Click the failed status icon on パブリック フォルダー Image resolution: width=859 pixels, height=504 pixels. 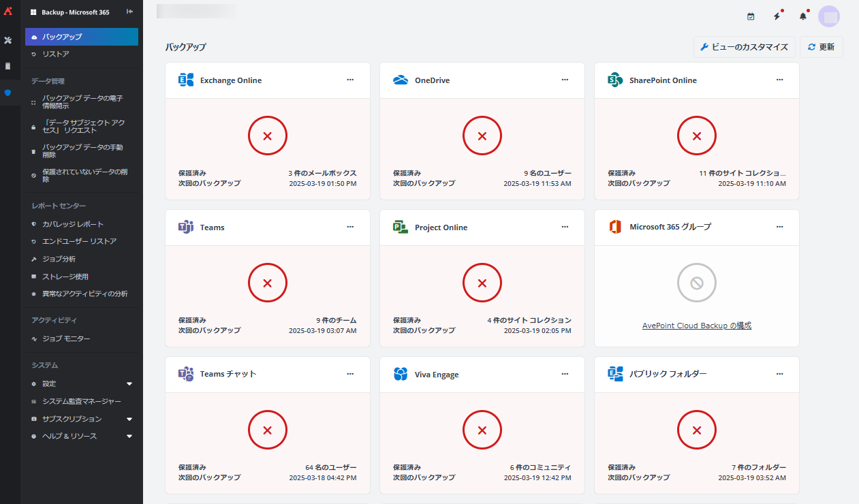click(x=697, y=430)
